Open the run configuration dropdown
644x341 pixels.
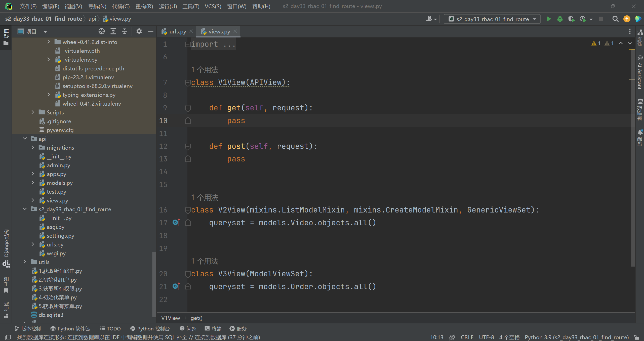coord(492,19)
